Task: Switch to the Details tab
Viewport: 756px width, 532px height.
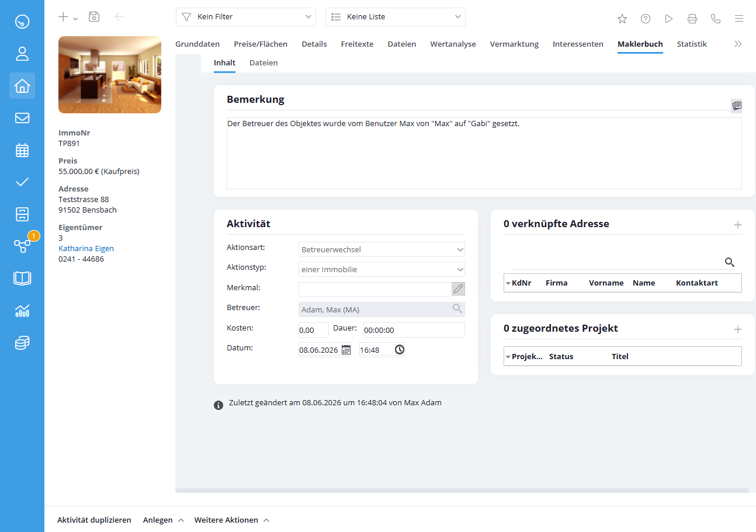Action: pos(314,44)
